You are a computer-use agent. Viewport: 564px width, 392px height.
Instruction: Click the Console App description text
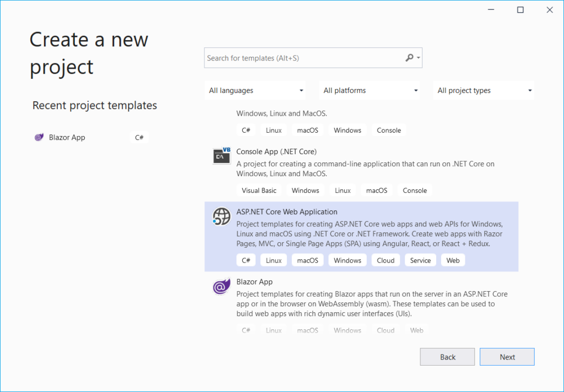click(365, 168)
